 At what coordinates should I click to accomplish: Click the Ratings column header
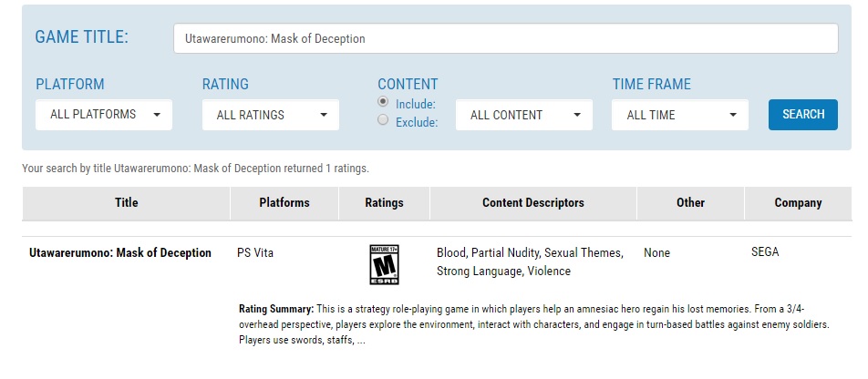pyautogui.click(x=384, y=203)
